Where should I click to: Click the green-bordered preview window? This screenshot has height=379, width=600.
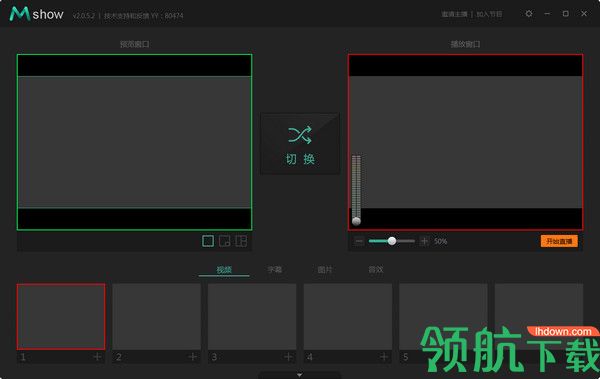(x=134, y=142)
